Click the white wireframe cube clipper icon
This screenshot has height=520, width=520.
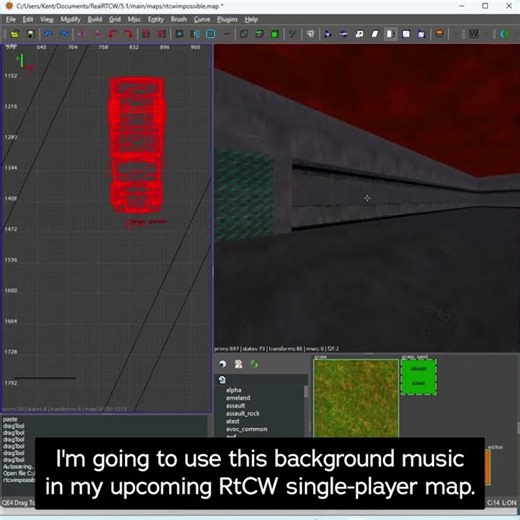click(x=310, y=34)
